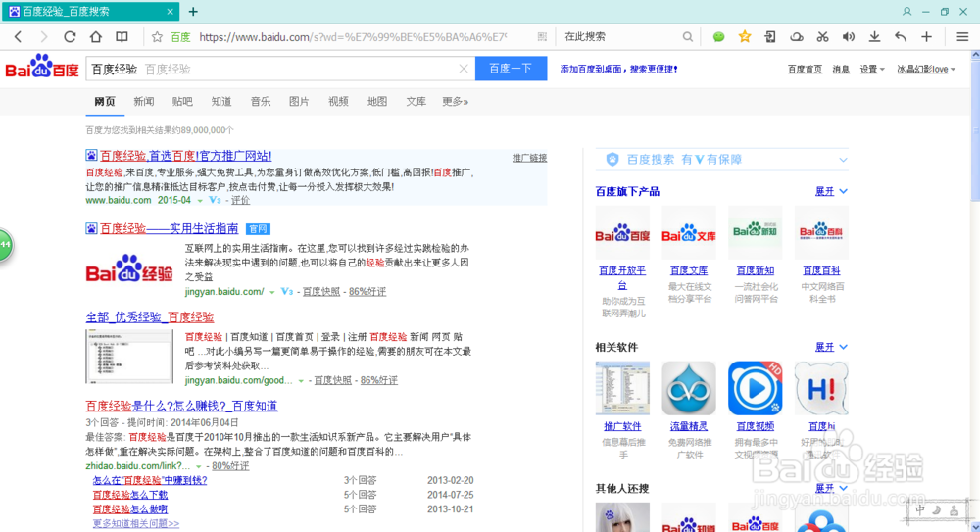Open the 百度视频 software icon
Screen dimensions: 980x532
click(x=755, y=388)
